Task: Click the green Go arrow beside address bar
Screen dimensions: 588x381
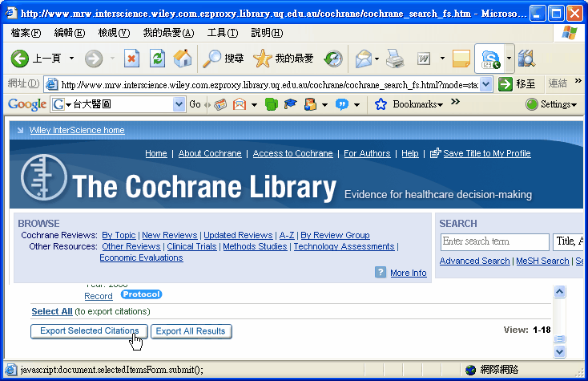Action: pyautogui.click(x=505, y=84)
